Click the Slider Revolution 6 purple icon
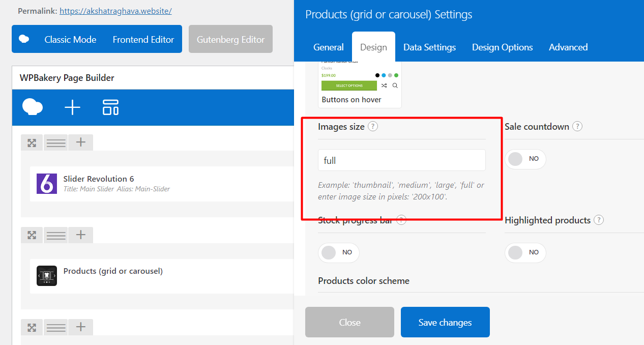644x345 pixels. (47, 184)
